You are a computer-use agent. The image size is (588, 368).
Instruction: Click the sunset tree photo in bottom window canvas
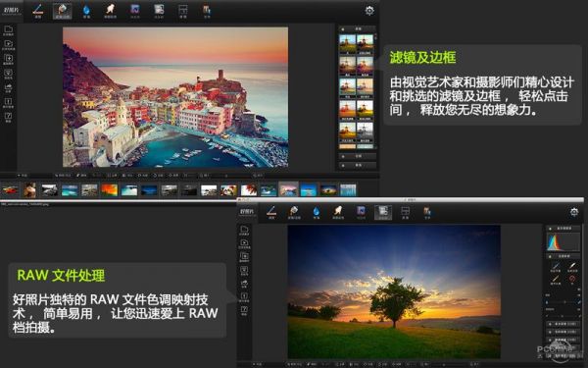point(394,291)
